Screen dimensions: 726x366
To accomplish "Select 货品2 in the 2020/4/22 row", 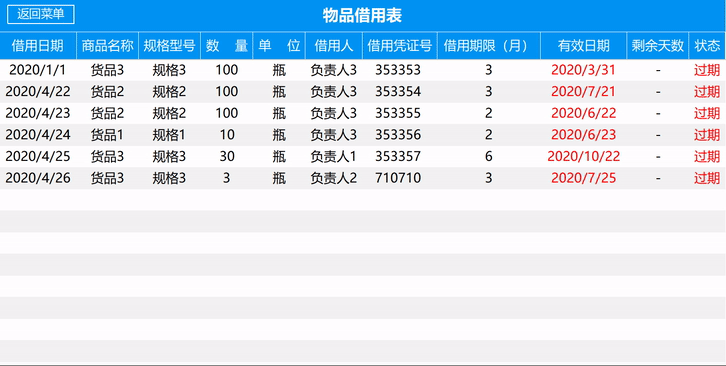I will pyautogui.click(x=107, y=91).
